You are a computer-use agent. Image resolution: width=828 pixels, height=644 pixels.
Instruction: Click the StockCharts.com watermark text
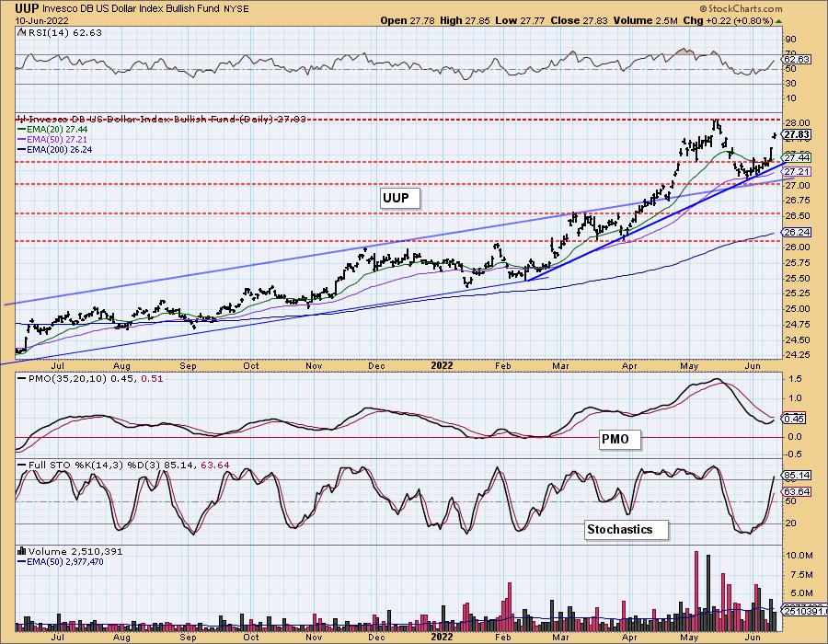click(741, 8)
